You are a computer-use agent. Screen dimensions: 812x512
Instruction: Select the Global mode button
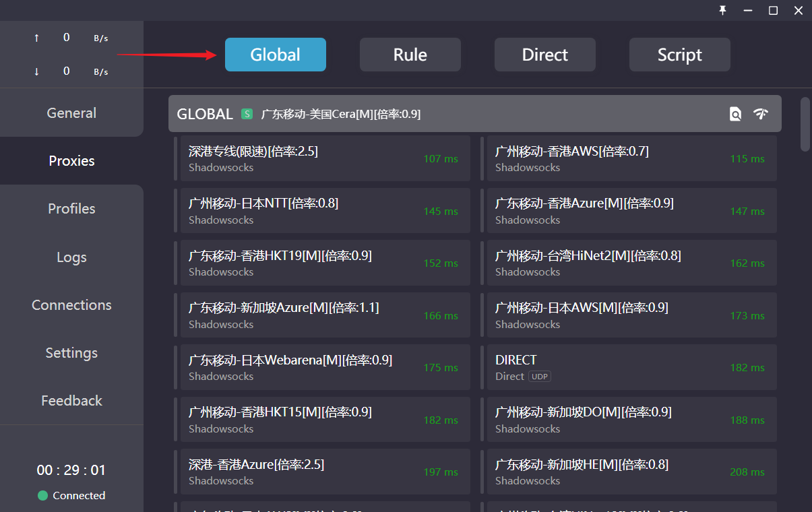[275, 55]
